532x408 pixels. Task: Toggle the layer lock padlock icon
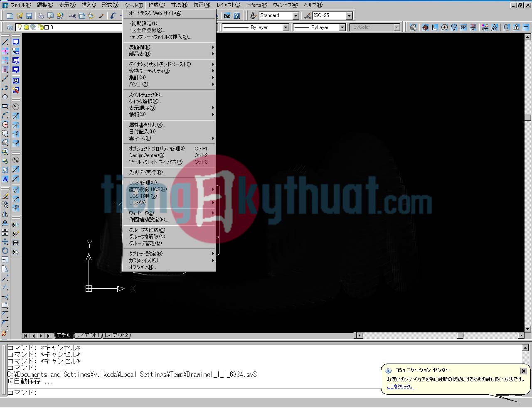click(x=40, y=27)
